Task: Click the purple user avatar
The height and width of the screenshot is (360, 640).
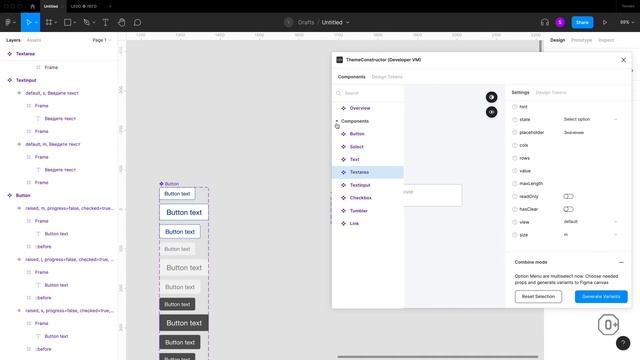Action: coord(560,22)
